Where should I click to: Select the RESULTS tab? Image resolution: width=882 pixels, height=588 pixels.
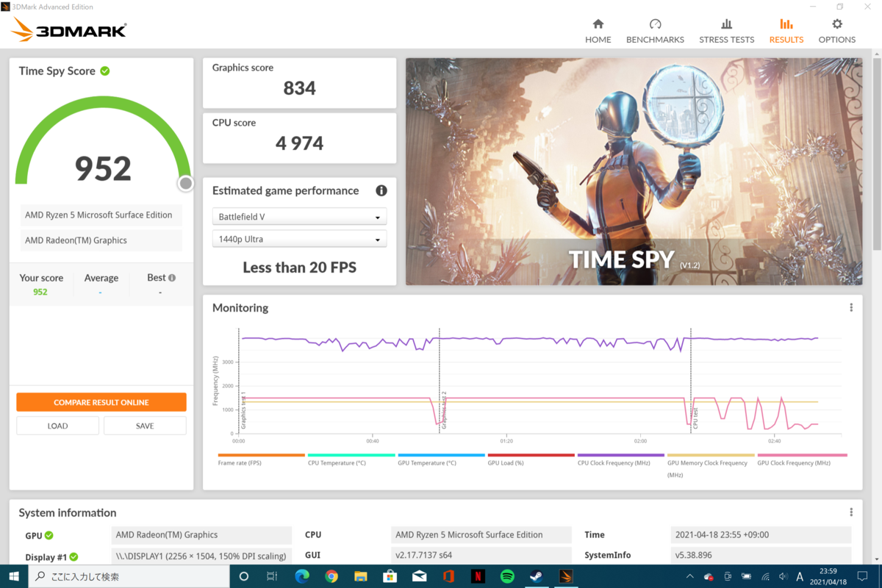786,31
